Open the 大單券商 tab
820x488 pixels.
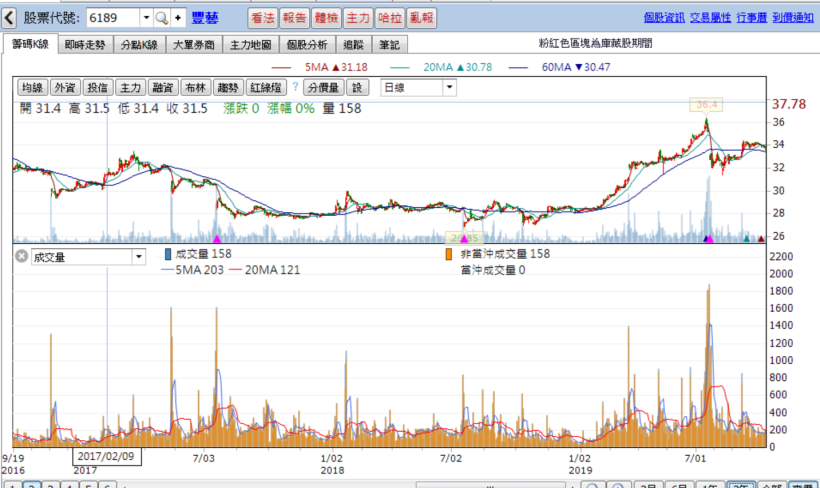[194, 45]
